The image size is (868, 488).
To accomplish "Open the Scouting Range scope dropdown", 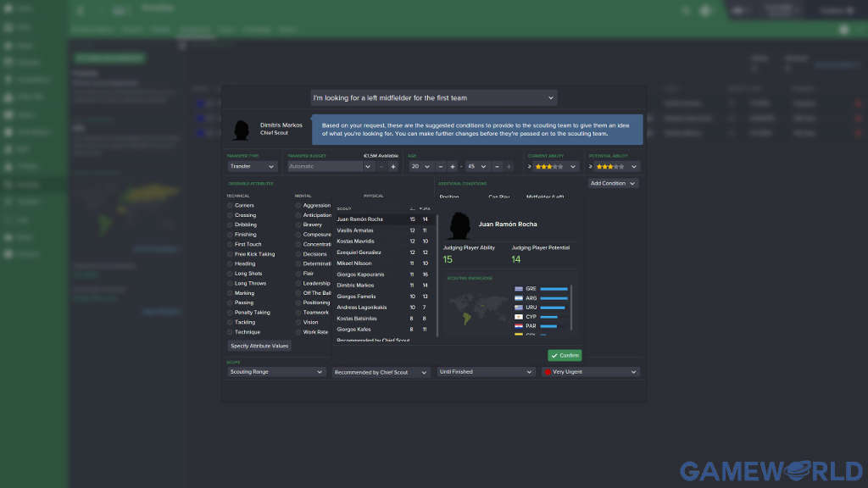I will click(276, 373).
